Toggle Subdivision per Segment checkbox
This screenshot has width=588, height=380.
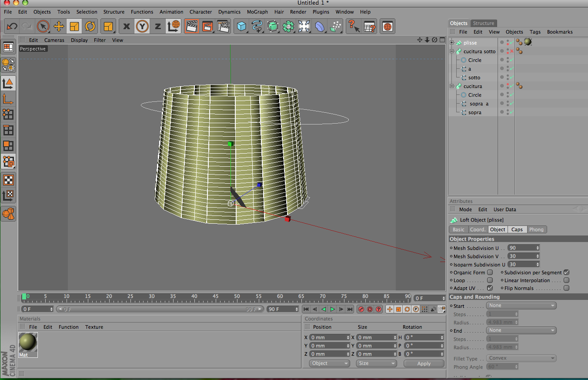566,272
